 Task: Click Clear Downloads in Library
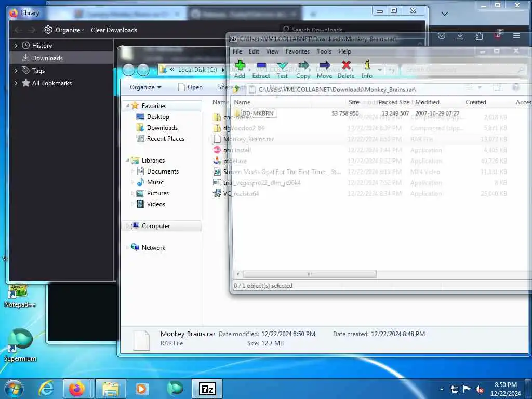(114, 30)
